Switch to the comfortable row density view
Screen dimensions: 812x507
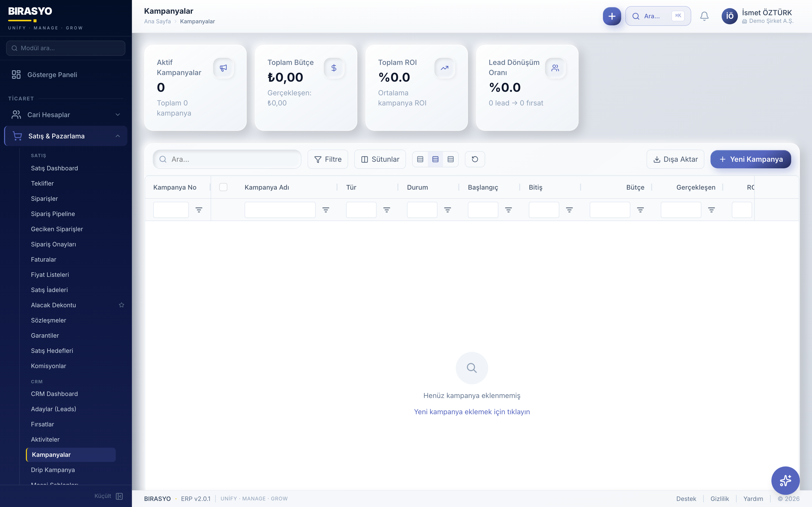451,159
